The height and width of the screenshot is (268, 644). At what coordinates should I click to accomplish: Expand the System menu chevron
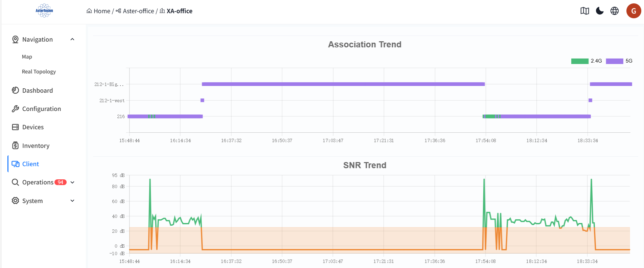[x=72, y=201]
